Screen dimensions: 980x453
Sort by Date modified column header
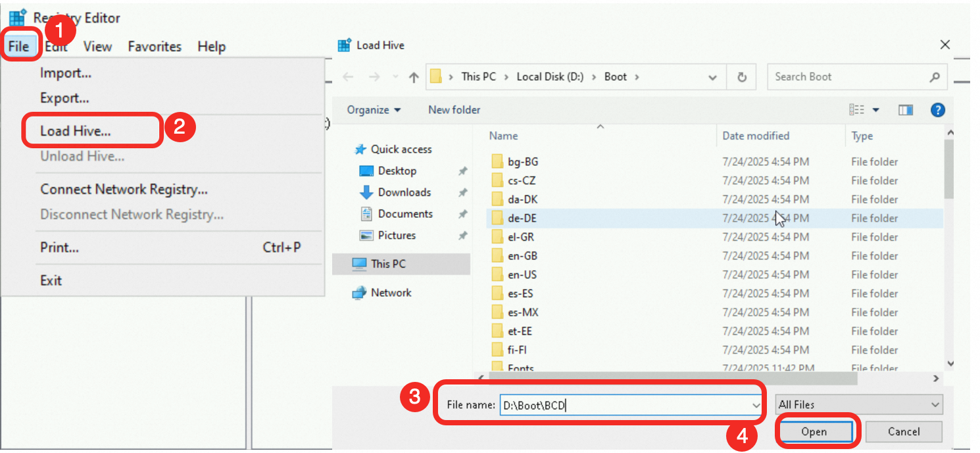pos(756,136)
